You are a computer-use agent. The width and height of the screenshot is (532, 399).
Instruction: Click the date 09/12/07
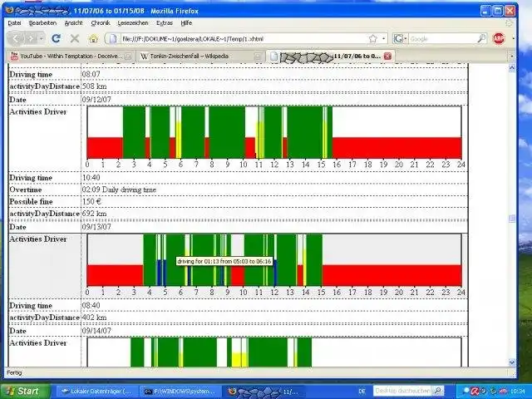(x=96, y=100)
